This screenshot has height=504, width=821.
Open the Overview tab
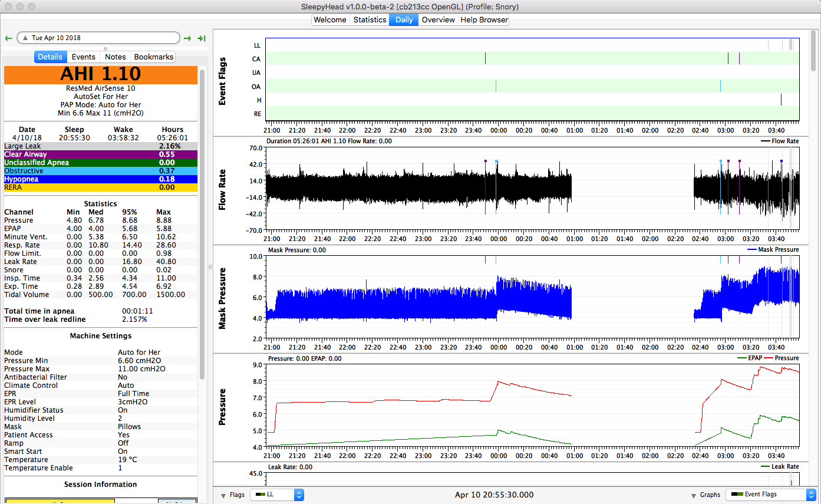tap(438, 19)
